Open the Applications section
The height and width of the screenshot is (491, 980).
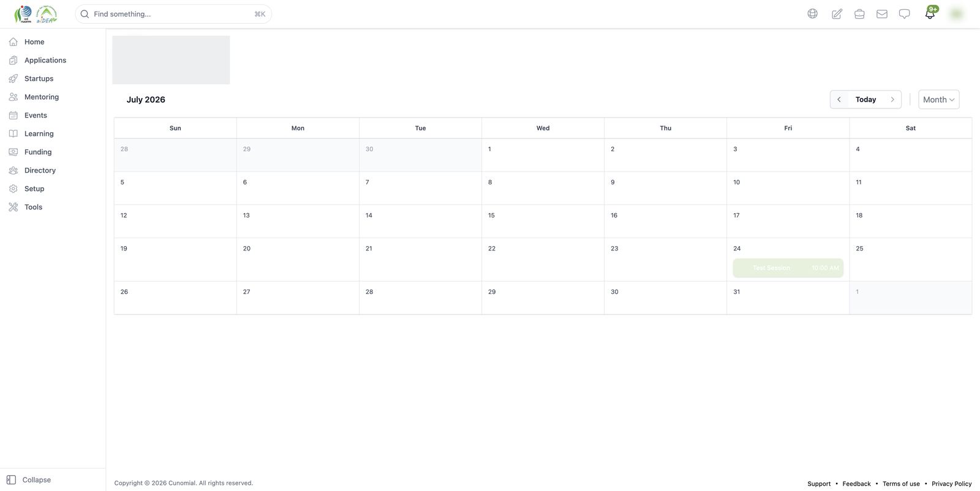point(45,60)
